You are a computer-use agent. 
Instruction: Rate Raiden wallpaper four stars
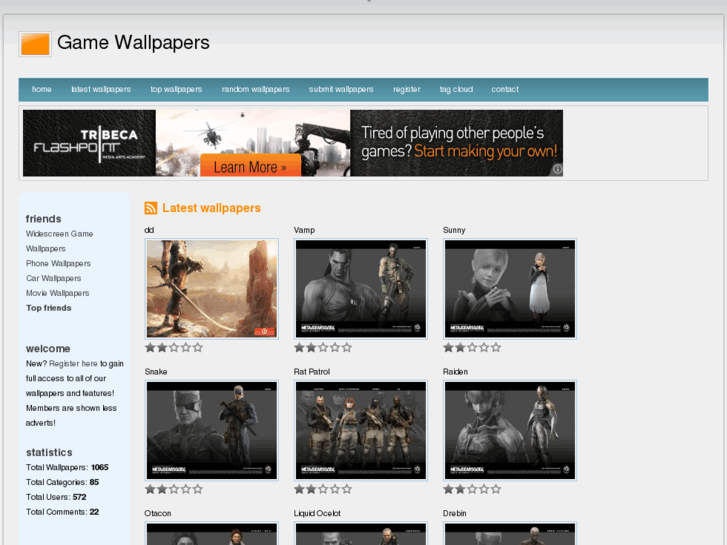click(x=484, y=489)
